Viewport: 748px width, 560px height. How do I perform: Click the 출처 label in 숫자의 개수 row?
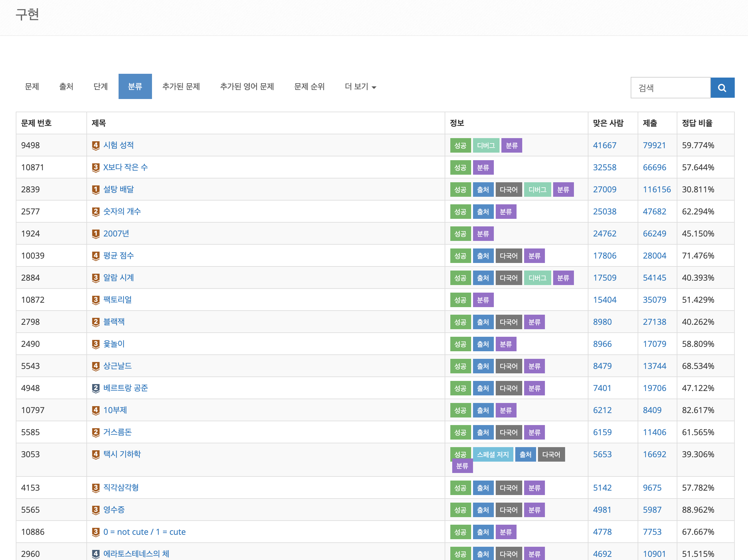tap(482, 212)
